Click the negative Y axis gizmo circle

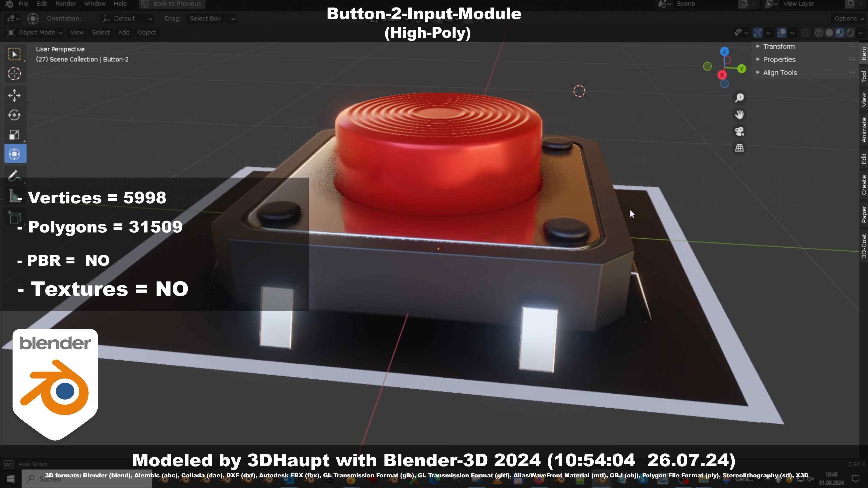point(707,67)
